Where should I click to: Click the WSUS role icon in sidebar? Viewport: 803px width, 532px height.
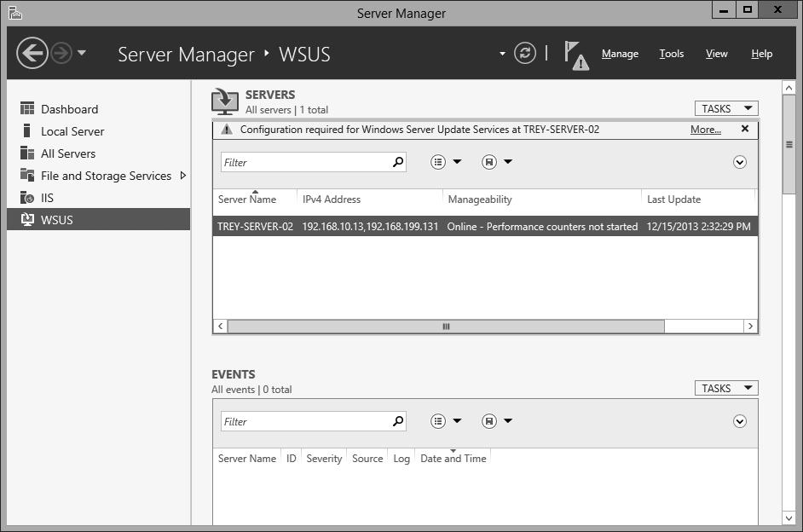[27, 219]
